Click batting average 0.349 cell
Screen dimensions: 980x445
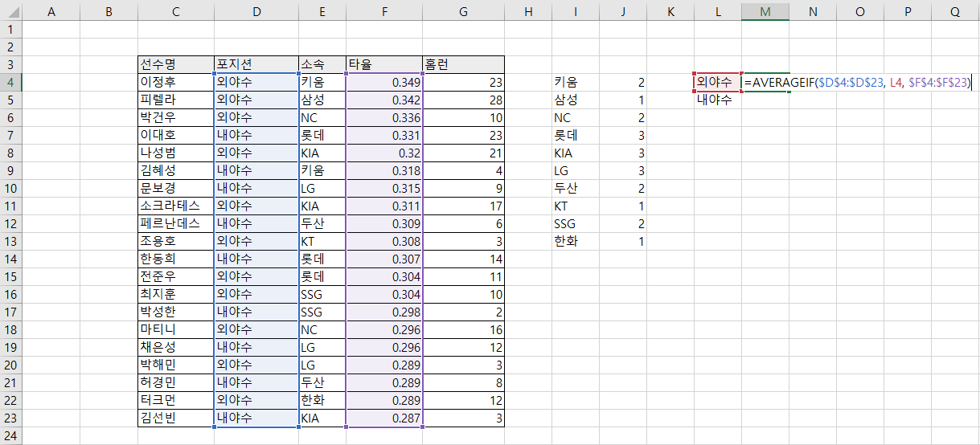[x=383, y=82]
